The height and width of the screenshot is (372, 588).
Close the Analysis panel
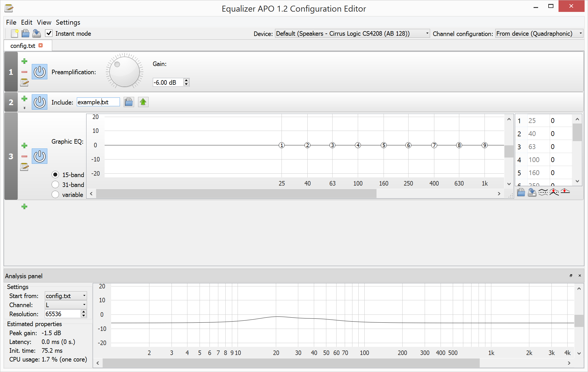click(x=580, y=275)
